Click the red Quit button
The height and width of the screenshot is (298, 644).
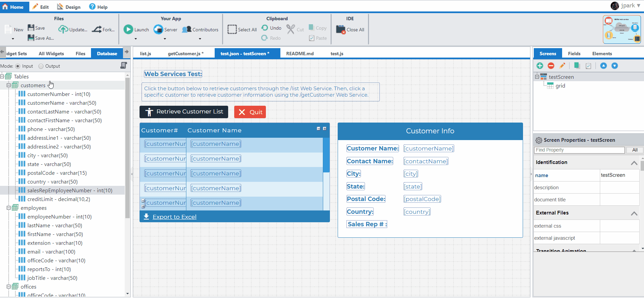point(250,112)
